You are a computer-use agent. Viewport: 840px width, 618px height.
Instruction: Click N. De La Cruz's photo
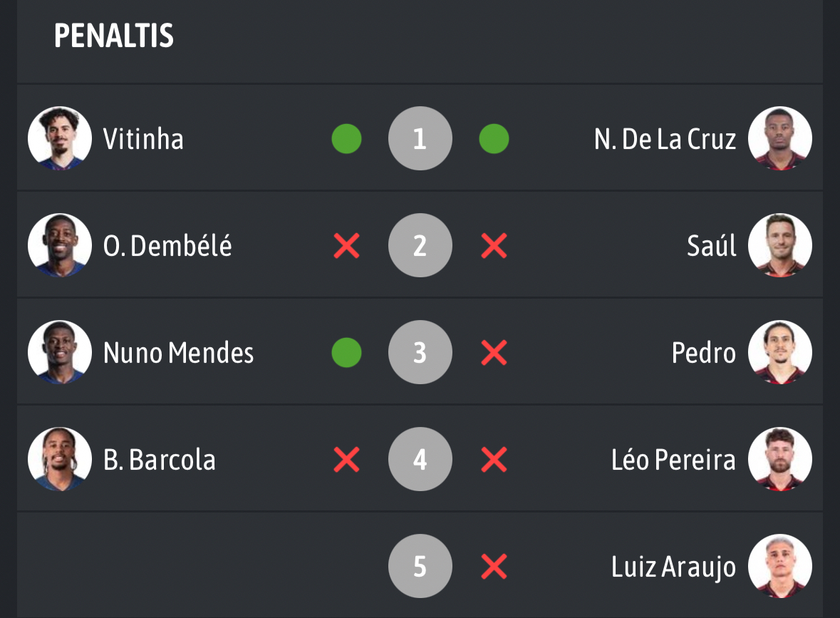[780, 138]
